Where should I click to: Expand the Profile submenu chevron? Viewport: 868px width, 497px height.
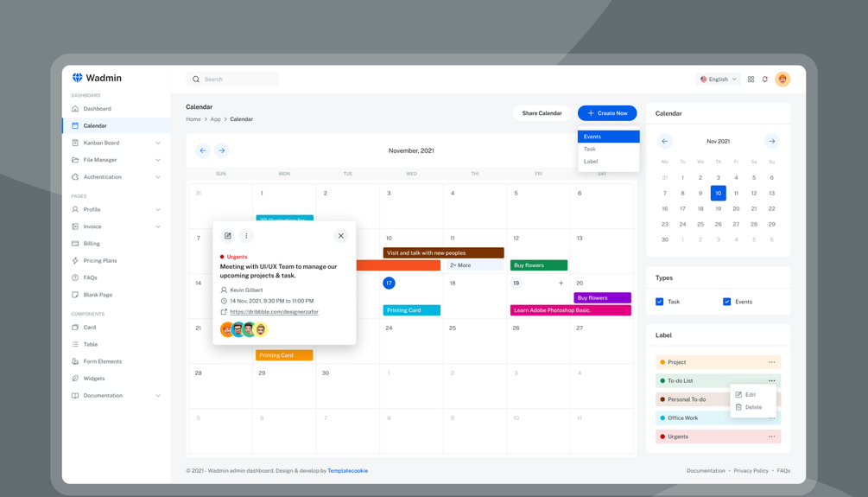coord(158,210)
